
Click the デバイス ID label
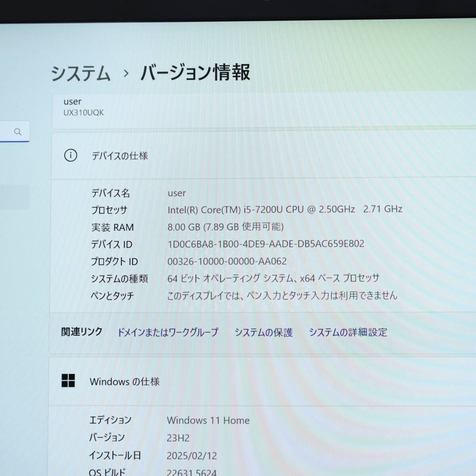click(x=111, y=244)
